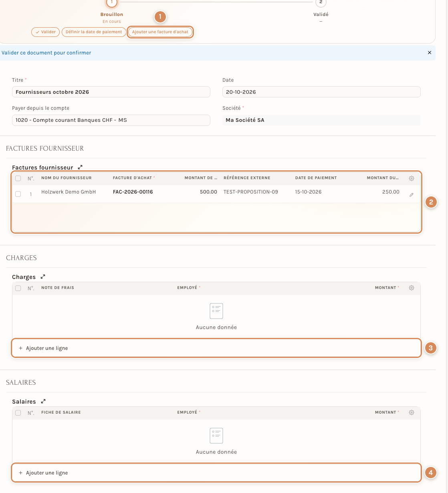Select the Brouillon workflow step
The width and height of the screenshot is (448, 493).
pyautogui.click(x=112, y=2)
